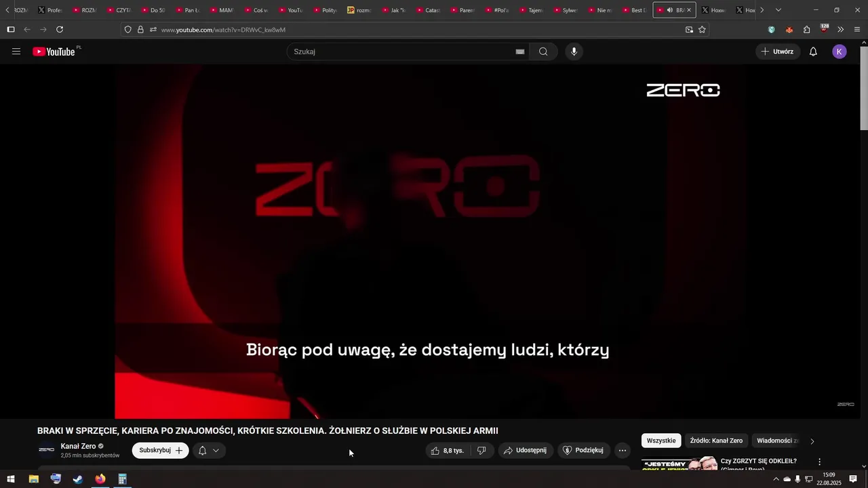
Task: Switch to the Hoxw X tab
Action: pos(714,10)
